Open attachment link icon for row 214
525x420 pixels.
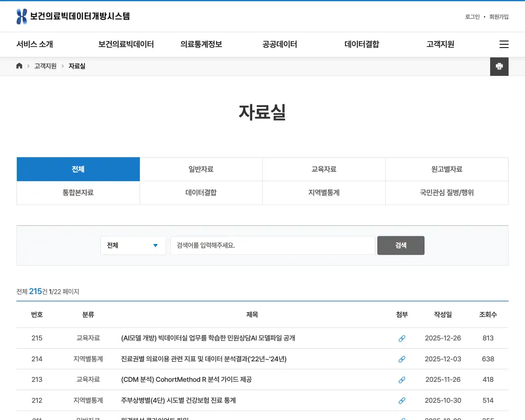pyautogui.click(x=402, y=359)
